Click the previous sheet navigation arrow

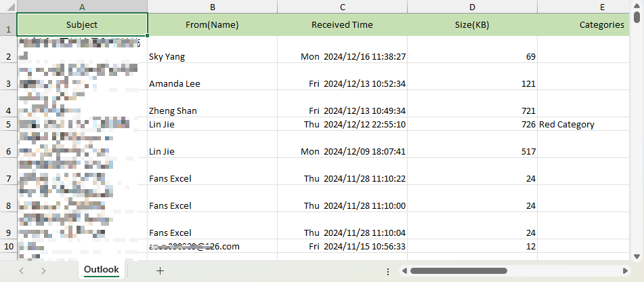pyautogui.click(x=22, y=270)
